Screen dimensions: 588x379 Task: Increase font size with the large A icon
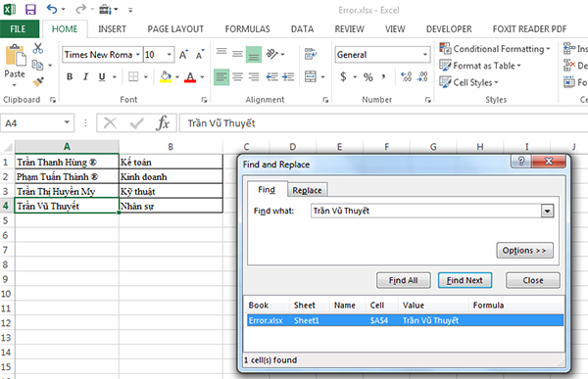[183, 55]
